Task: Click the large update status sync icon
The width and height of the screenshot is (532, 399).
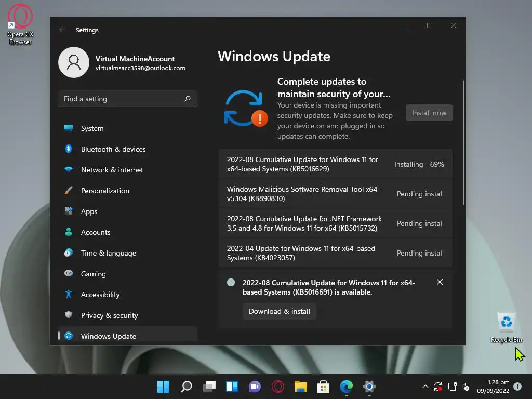Action: point(246,108)
